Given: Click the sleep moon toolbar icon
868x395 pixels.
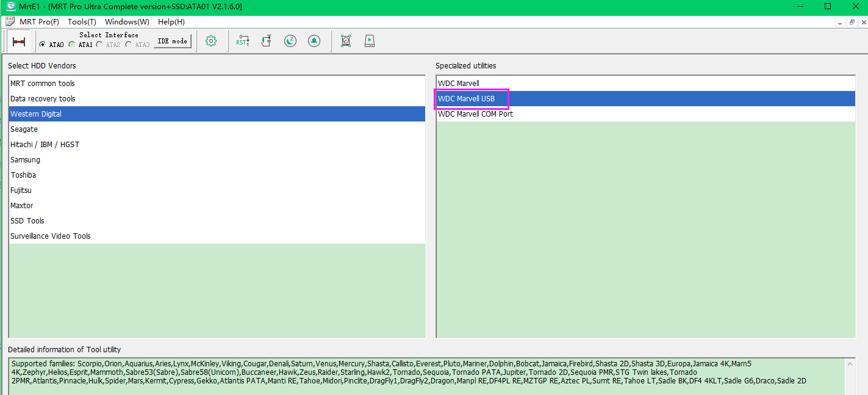Looking at the screenshot, I should [x=290, y=41].
